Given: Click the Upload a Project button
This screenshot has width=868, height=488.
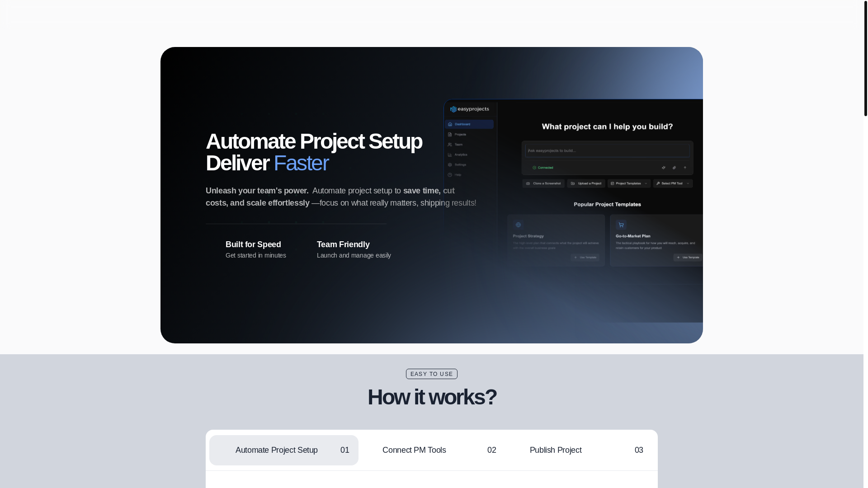Looking at the screenshot, I should tap(586, 183).
